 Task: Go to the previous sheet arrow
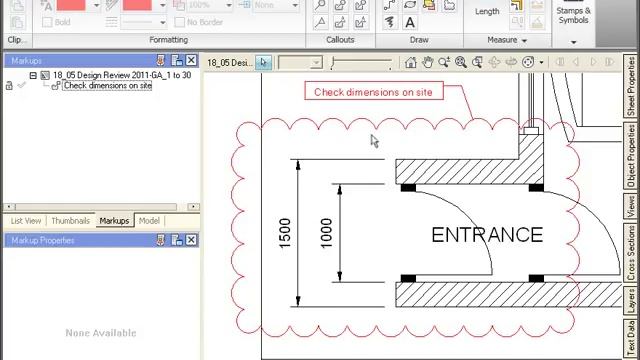coord(576,62)
